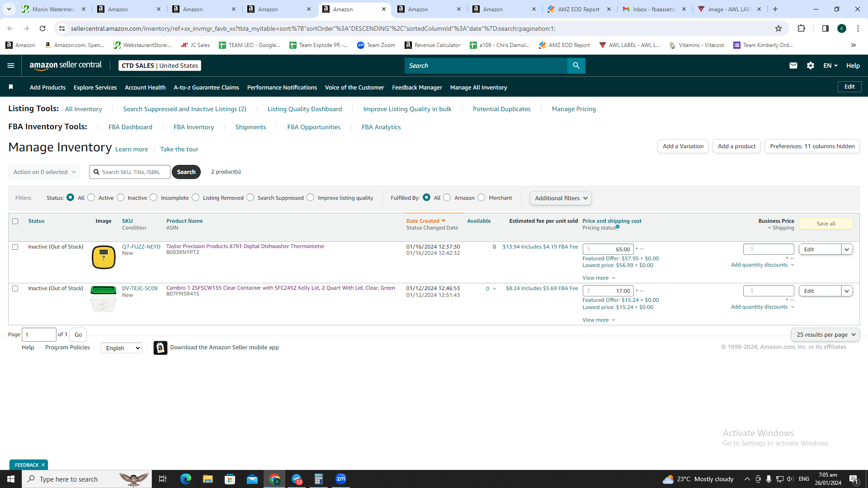Open Account Health menu item
868x488 pixels.
click(145, 87)
